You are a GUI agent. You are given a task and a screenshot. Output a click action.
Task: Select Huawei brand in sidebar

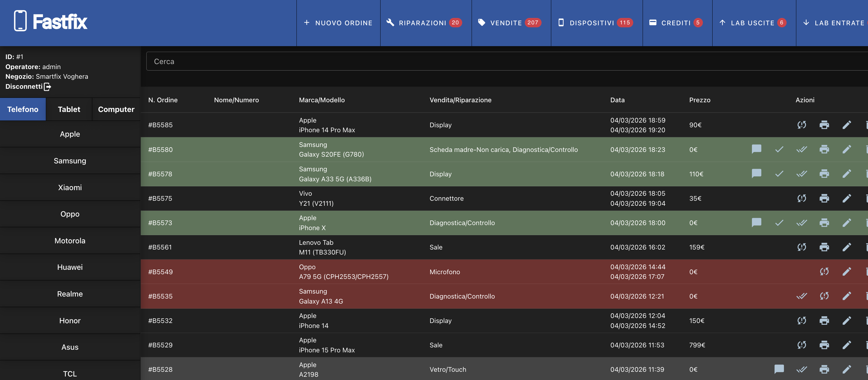coord(70,267)
